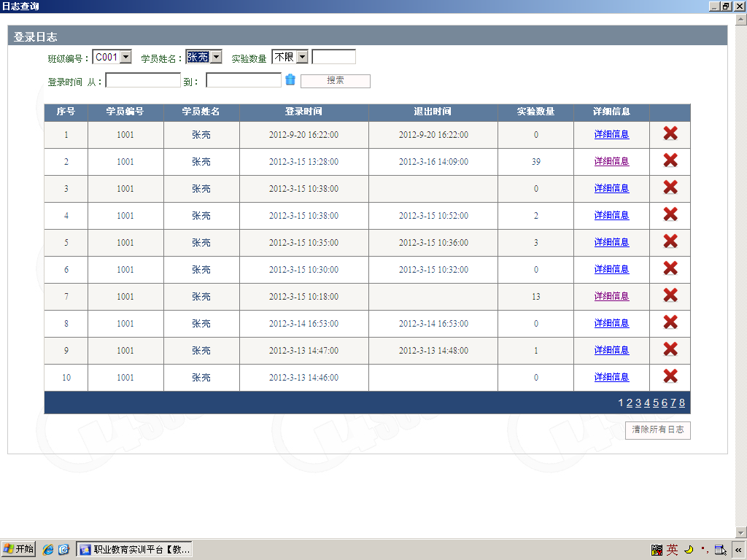The width and height of the screenshot is (747, 560).
Task: Go to page 3 of results
Action: pos(638,402)
